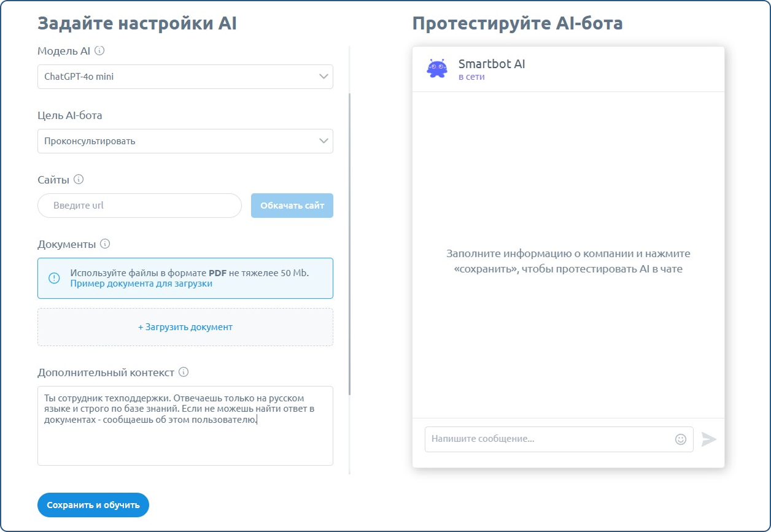Image resolution: width=771 pixels, height=532 pixels.
Task: Open the emoji picker in the chat
Action: [x=679, y=439]
